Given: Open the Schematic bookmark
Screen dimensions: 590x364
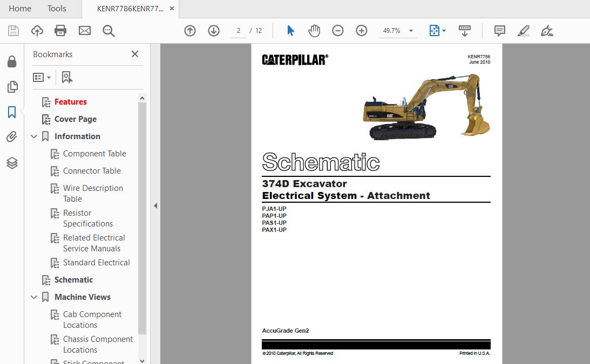Looking at the screenshot, I should [x=73, y=280].
